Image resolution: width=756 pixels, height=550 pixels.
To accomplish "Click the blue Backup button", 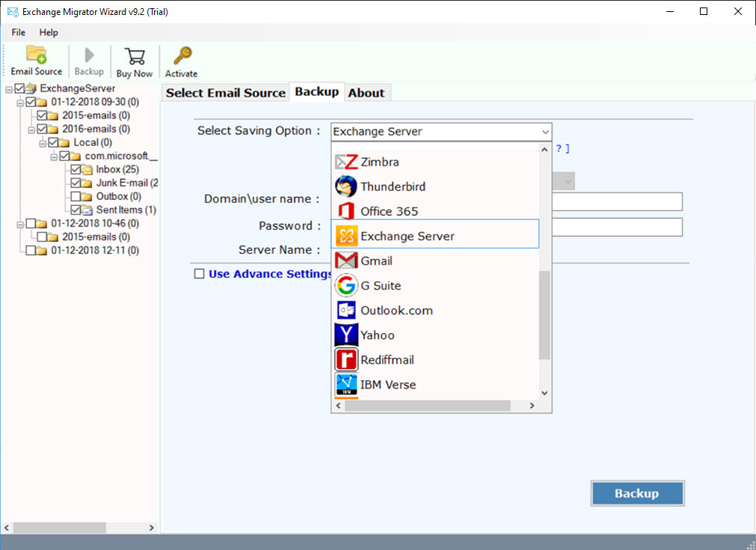I will [x=637, y=493].
